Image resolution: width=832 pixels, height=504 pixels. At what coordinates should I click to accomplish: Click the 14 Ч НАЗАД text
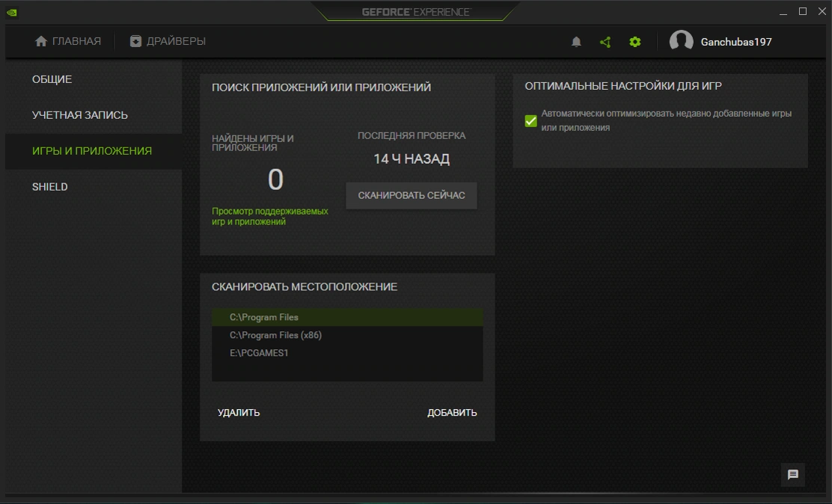(412, 159)
